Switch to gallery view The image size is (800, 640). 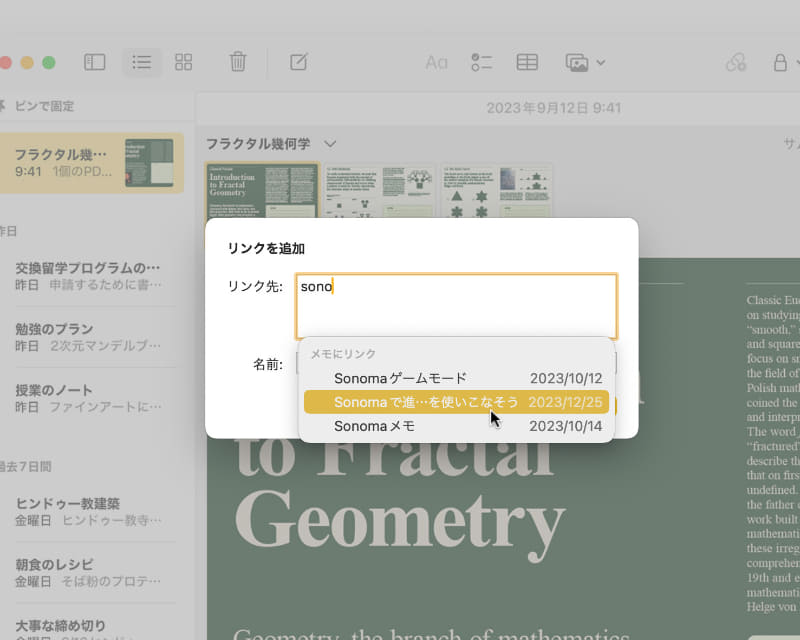[x=183, y=62]
